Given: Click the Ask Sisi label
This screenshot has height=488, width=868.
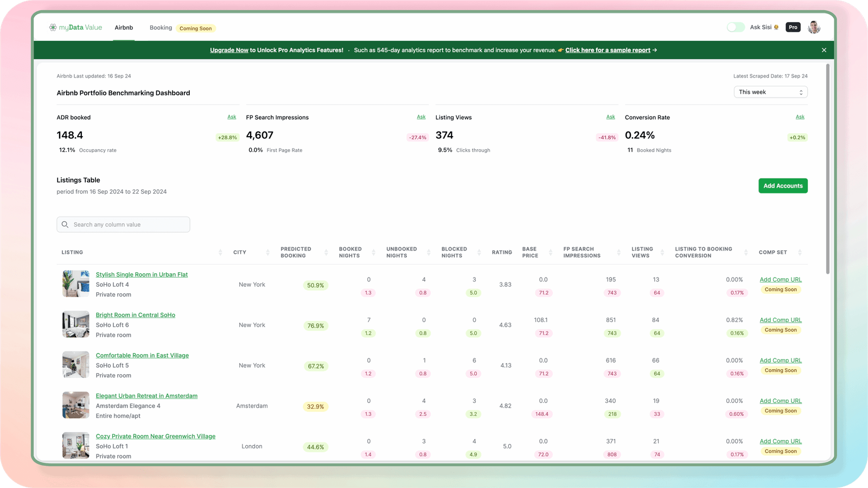Looking at the screenshot, I should click(x=761, y=27).
